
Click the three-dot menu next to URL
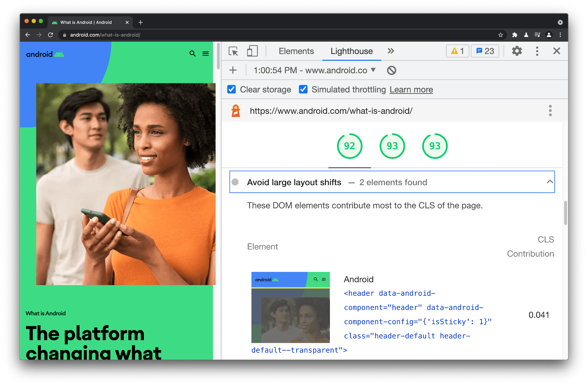550,111
